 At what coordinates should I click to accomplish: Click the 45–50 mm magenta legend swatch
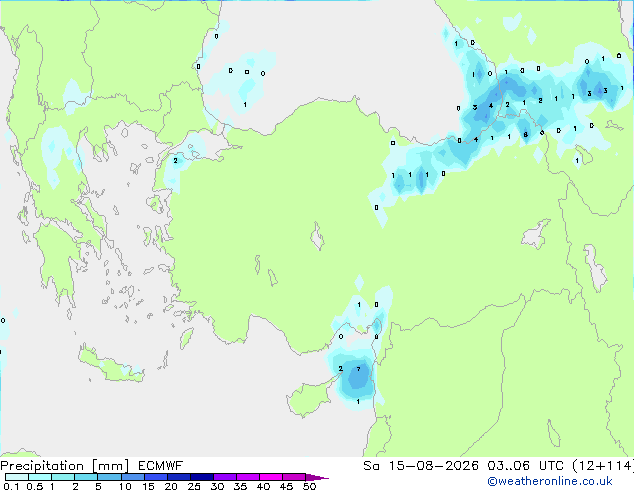click(294, 477)
